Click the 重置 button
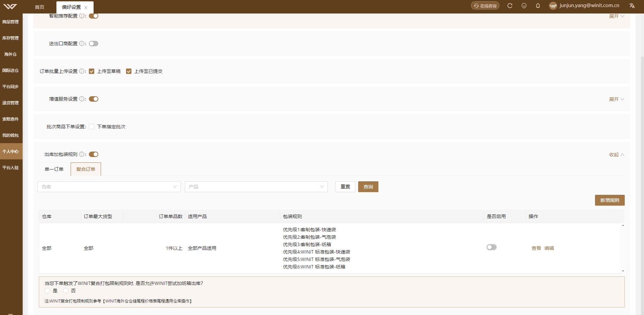 (x=345, y=187)
